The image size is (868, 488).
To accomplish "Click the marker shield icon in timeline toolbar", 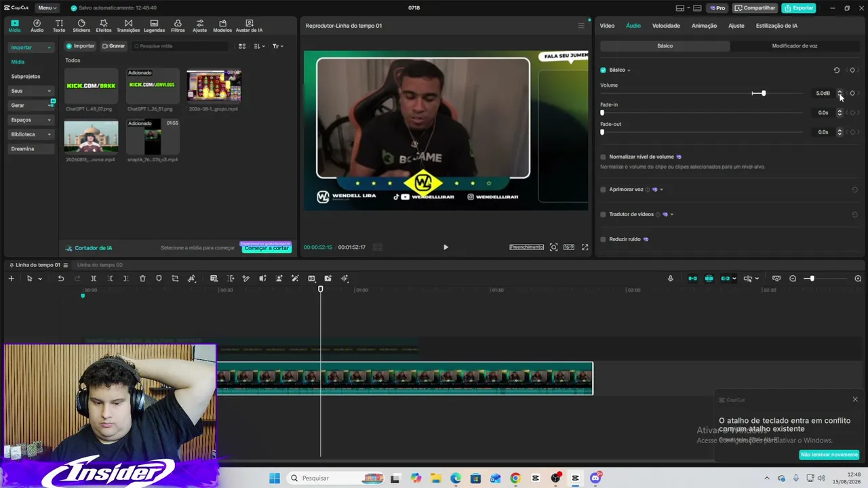I will [x=159, y=279].
